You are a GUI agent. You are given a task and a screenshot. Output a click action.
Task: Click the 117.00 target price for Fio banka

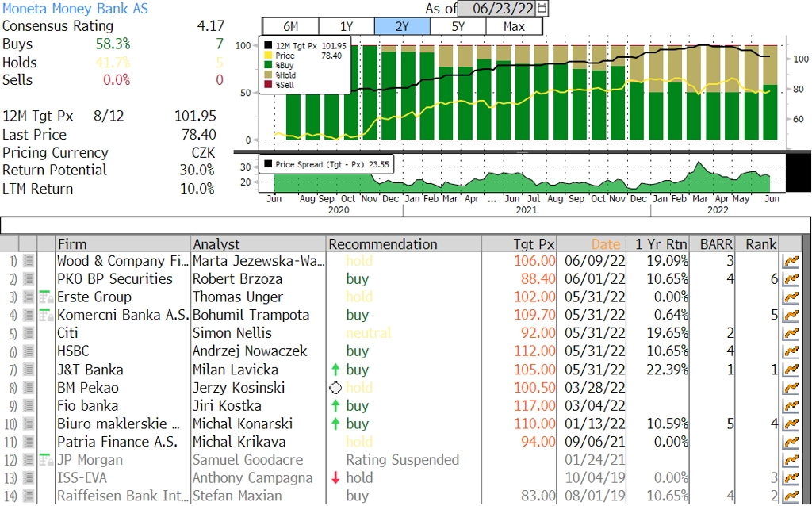(534, 407)
